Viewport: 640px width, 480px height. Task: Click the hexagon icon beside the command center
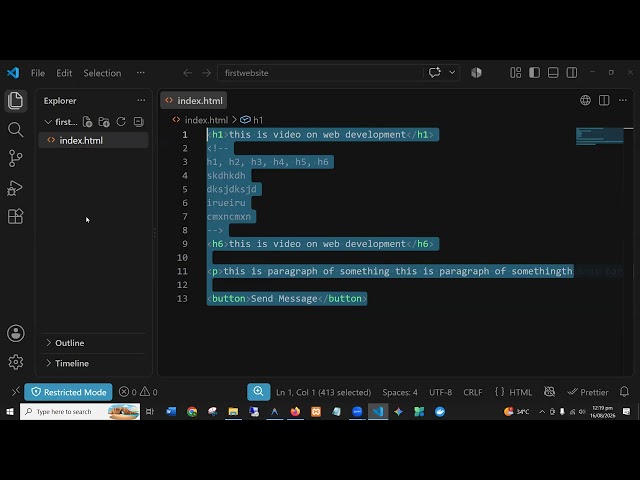pos(476,73)
